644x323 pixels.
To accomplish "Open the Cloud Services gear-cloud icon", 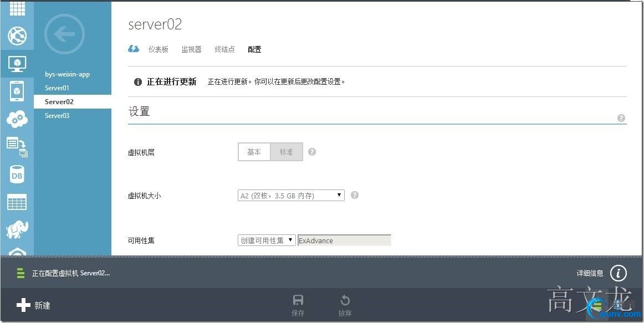I will (17, 120).
